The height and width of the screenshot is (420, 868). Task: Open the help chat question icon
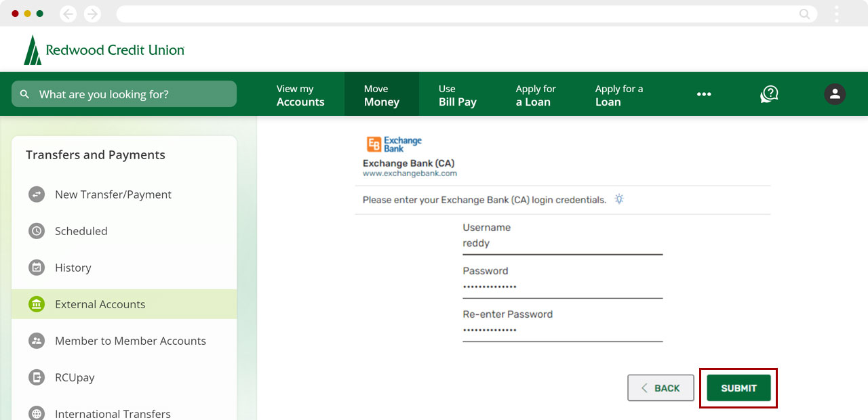click(x=769, y=94)
